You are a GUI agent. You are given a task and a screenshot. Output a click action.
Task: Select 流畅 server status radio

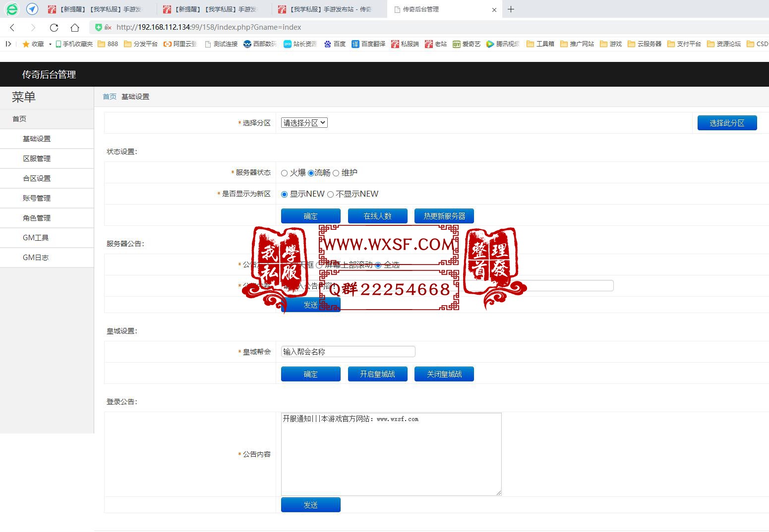(311, 173)
